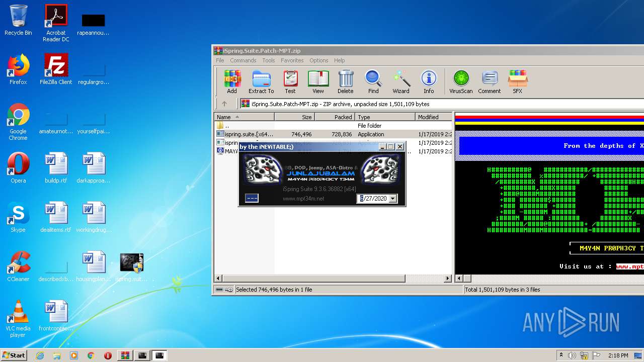Open the Help menu
The image size is (644, 362).
(340, 60)
